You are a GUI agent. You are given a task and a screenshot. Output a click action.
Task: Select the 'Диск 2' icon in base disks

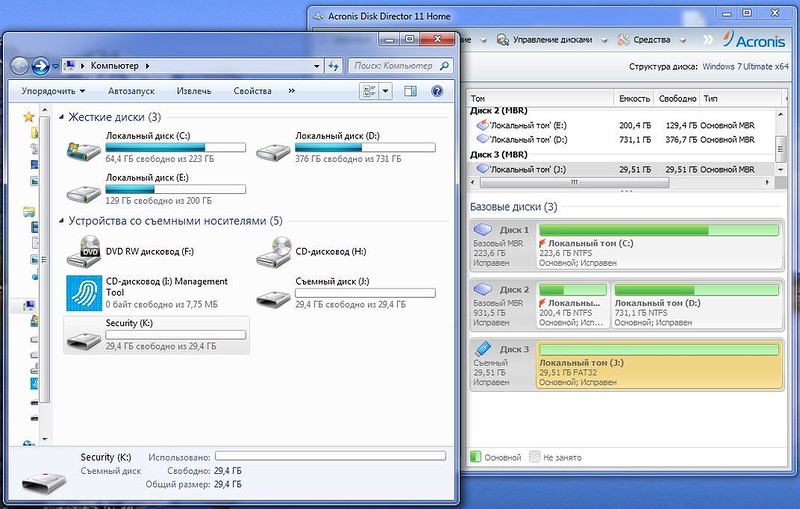coord(483,289)
